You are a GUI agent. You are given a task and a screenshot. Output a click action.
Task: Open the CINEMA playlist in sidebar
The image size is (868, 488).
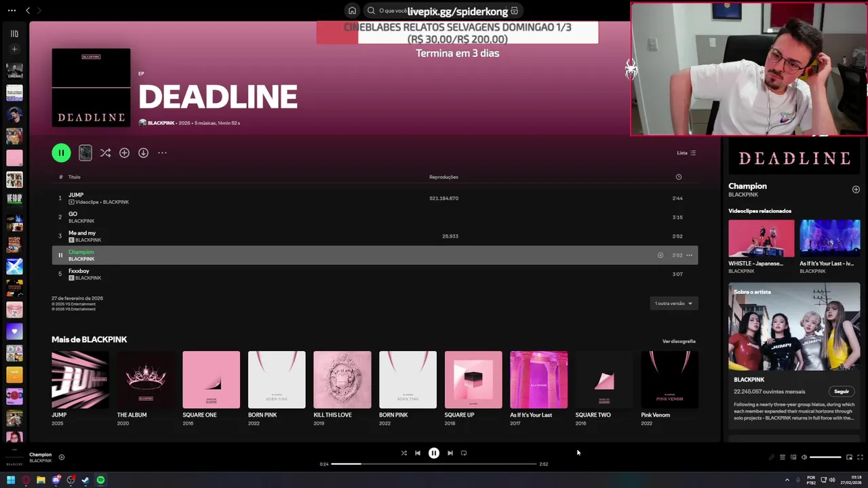tap(14, 71)
